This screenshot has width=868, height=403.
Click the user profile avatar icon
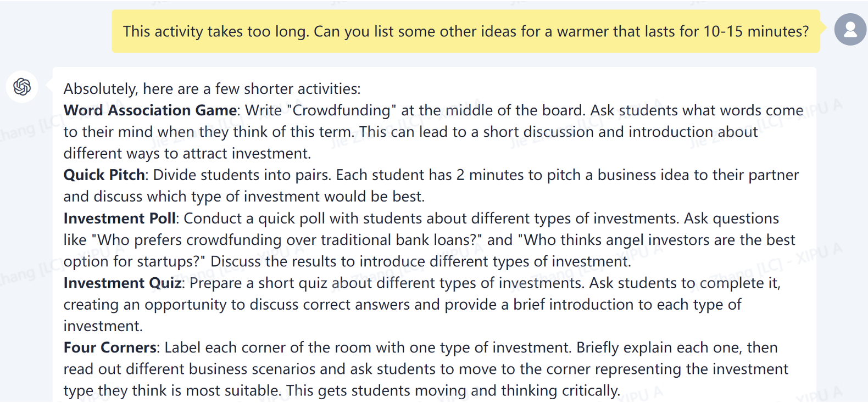[x=850, y=30]
